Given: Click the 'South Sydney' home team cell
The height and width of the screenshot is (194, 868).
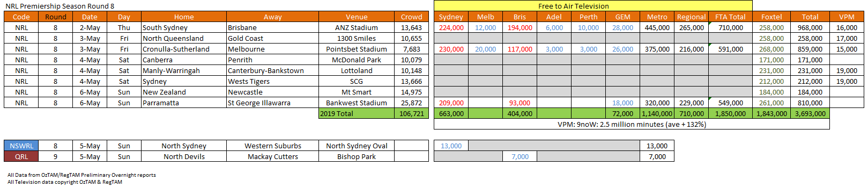Looking at the screenshot, I should pyautogui.click(x=184, y=27).
